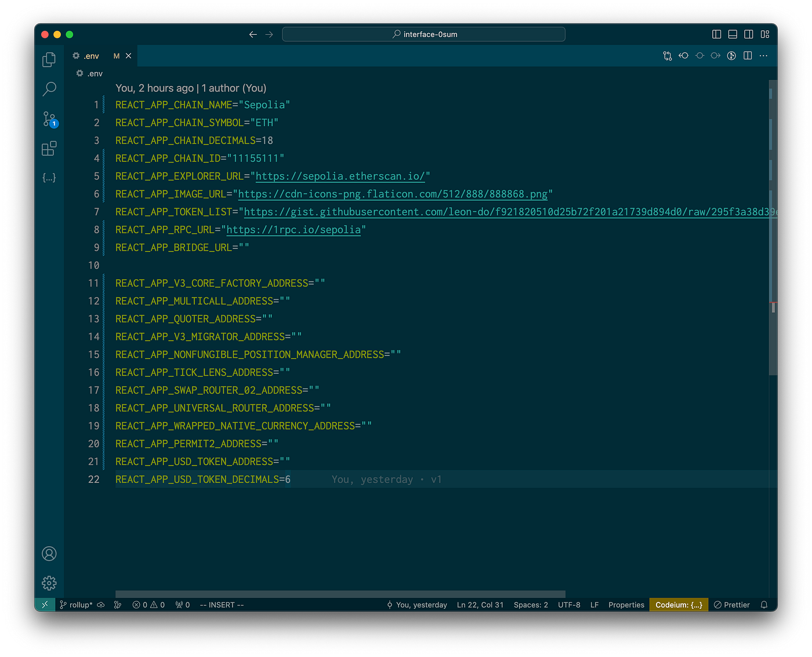The height and width of the screenshot is (657, 812).
Task: Open the Extensions view
Action: pos(49,149)
